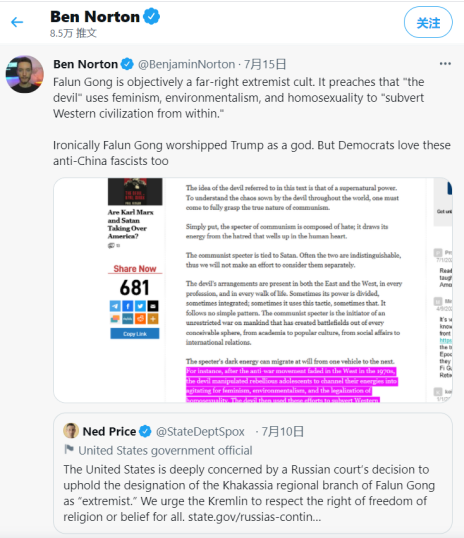Open the state.gov/russias-contin link

255,517
